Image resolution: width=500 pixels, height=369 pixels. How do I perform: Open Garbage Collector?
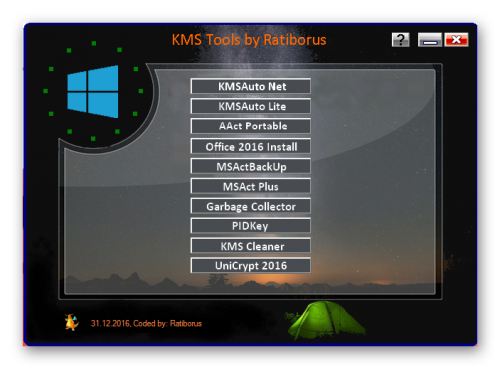[x=251, y=206]
